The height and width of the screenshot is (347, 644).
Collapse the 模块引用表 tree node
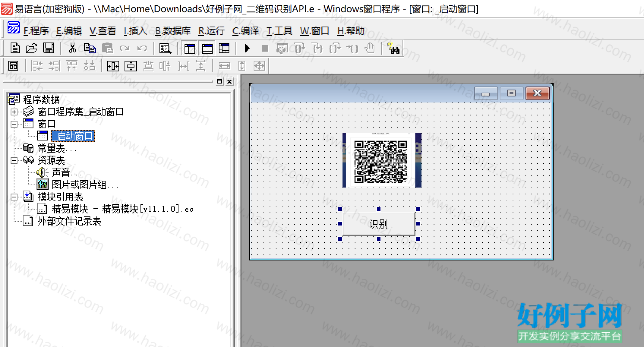(x=14, y=197)
